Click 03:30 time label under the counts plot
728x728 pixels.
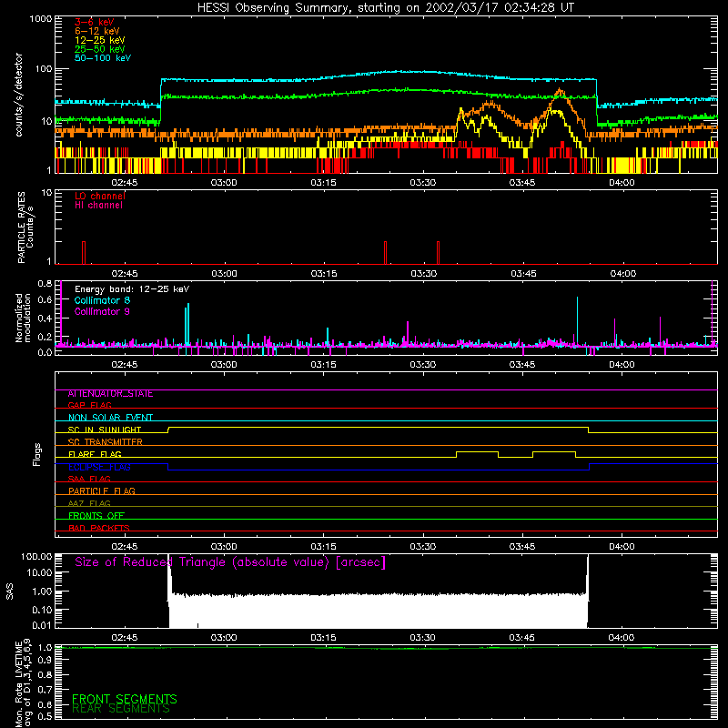(x=422, y=183)
